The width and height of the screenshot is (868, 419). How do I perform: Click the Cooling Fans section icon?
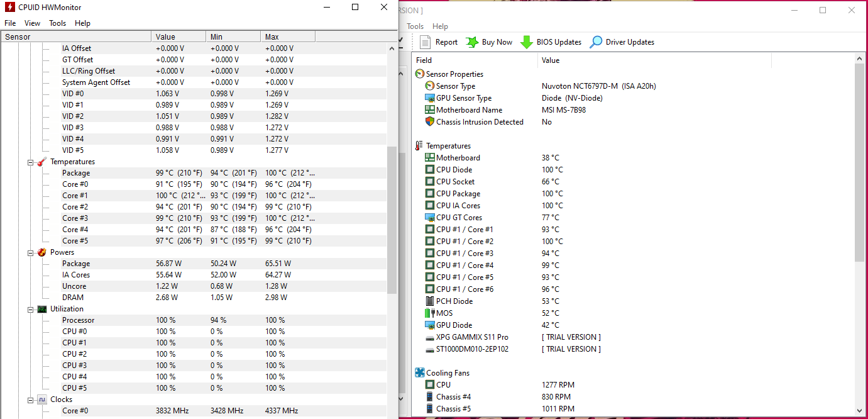(x=420, y=373)
